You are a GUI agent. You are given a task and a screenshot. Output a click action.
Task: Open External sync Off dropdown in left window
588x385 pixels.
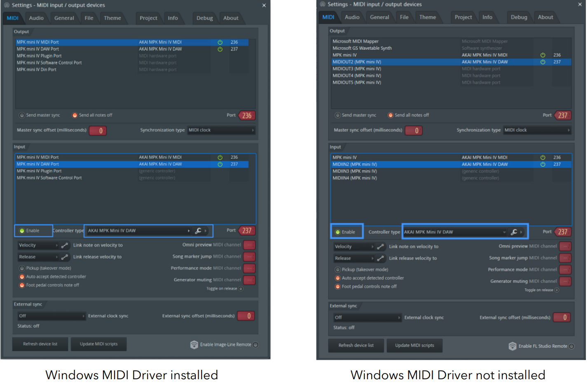[52, 316]
